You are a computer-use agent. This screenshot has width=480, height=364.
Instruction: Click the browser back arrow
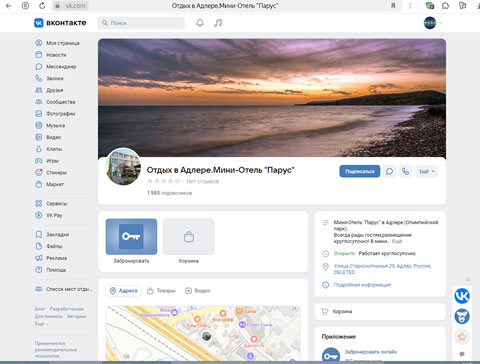point(9,5)
